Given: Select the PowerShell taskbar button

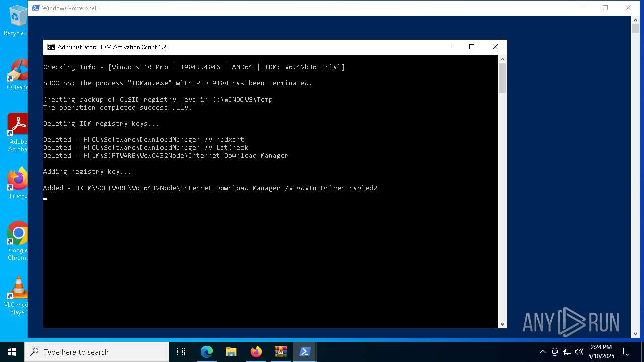Looking at the screenshot, I should coord(305,352).
